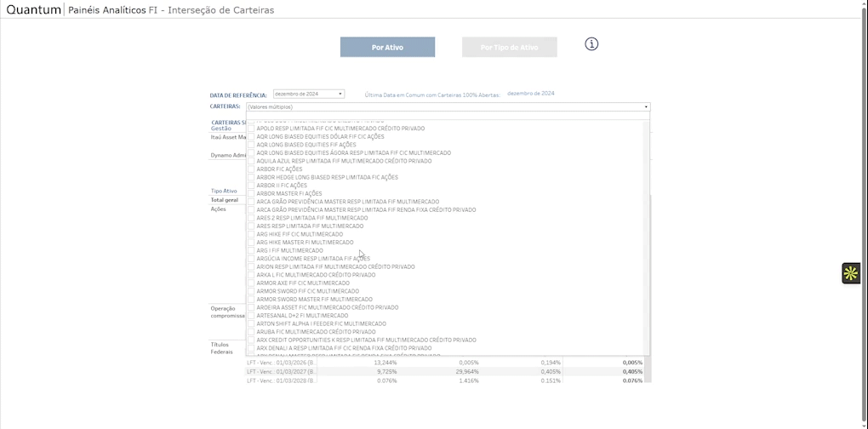Image resolution: width=868 pixels, height=429 pixels.
Task: Tick ARUBA FIC MULTIMERCADO CRÉDITO PRIVADO
Action: (x=251, y=332)
